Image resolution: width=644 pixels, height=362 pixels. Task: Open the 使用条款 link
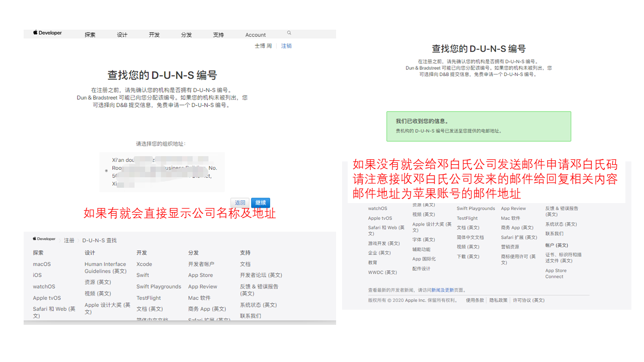[x=475, y=300]
